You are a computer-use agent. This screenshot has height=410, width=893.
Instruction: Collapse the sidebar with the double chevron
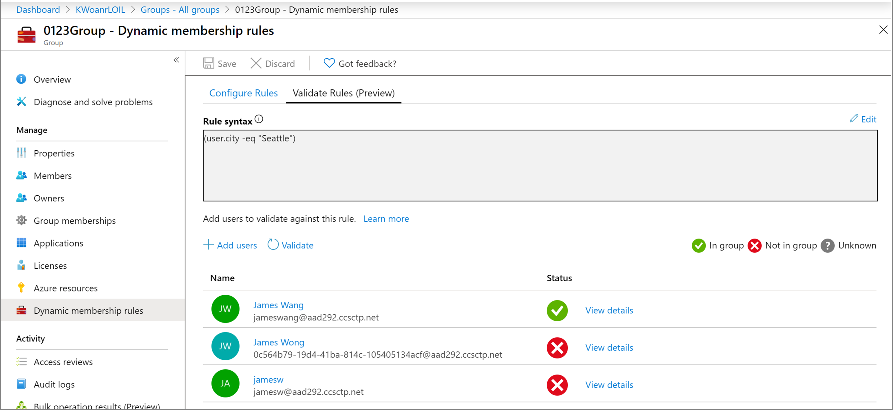[176, 60]
